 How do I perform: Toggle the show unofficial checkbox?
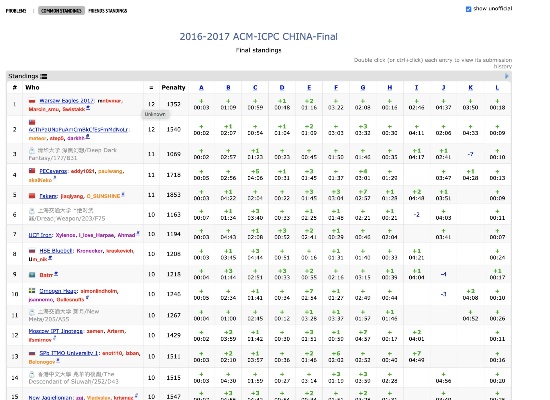(x=468, y=9)
